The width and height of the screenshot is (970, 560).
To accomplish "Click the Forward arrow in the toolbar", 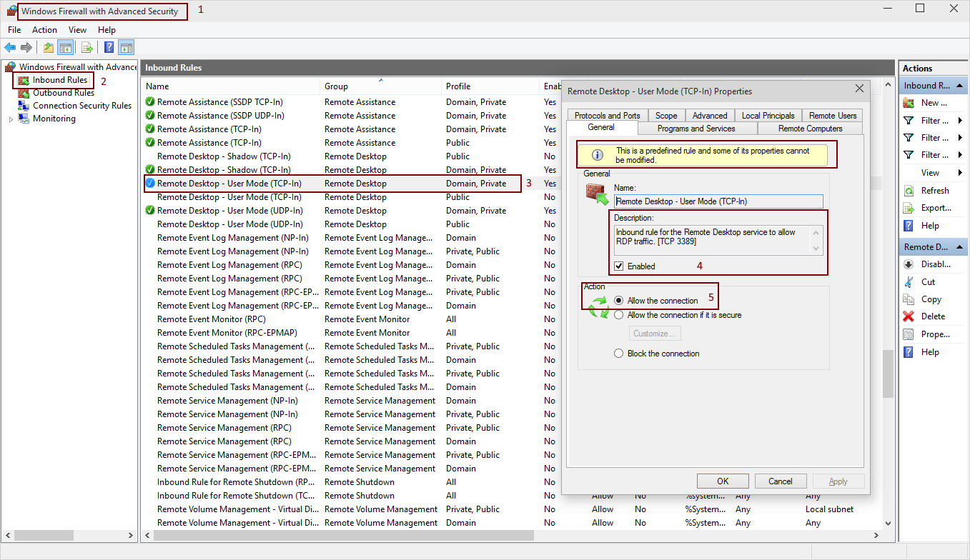I will [x=26, y=48].
